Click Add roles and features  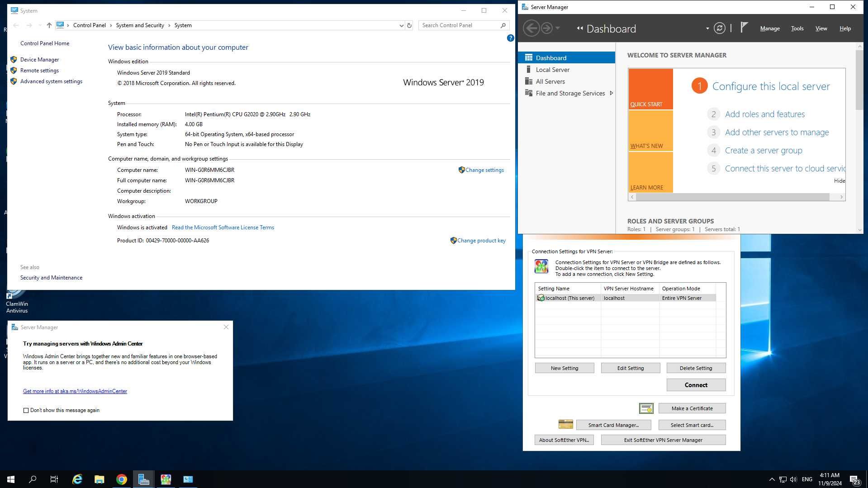coord(764,114)
